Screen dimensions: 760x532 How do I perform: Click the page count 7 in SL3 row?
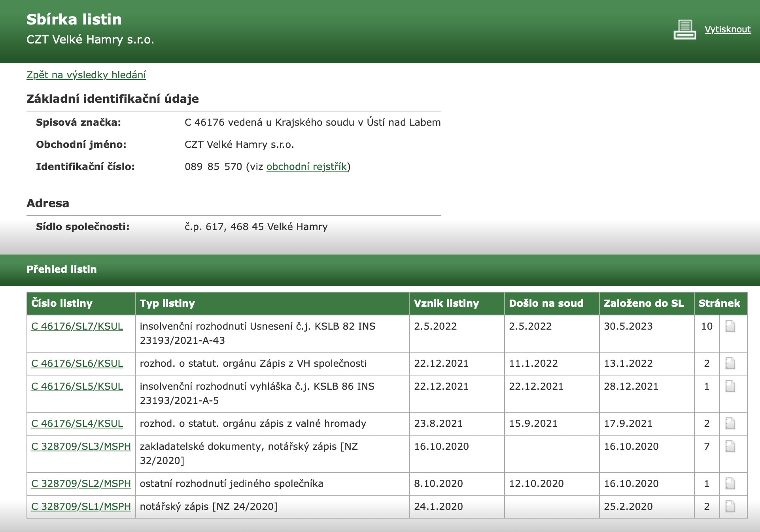(x=707, y=447)
